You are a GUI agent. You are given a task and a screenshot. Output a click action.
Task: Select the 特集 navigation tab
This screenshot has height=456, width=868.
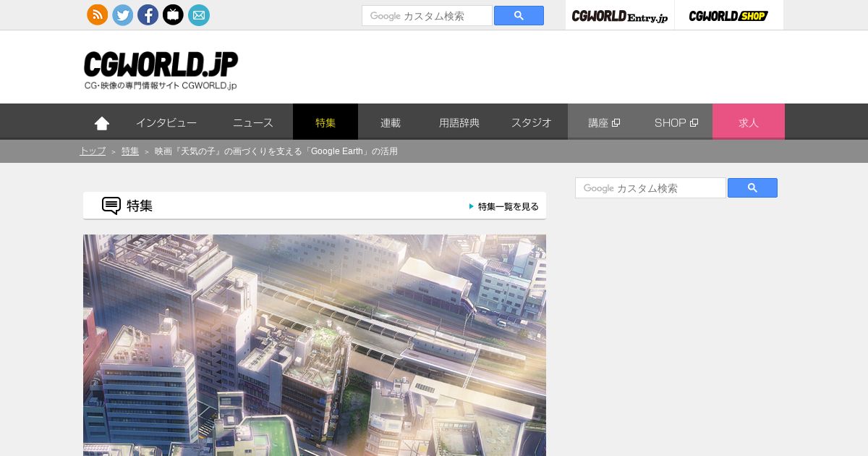point(325,122)
